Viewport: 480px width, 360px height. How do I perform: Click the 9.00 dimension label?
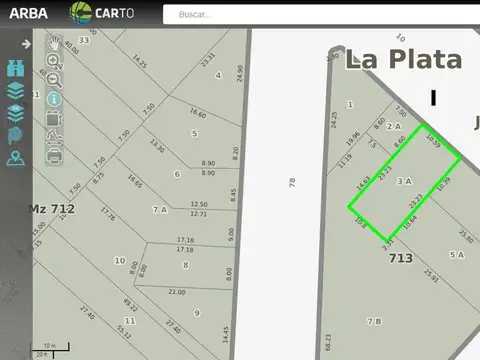[x=231, y=235]
